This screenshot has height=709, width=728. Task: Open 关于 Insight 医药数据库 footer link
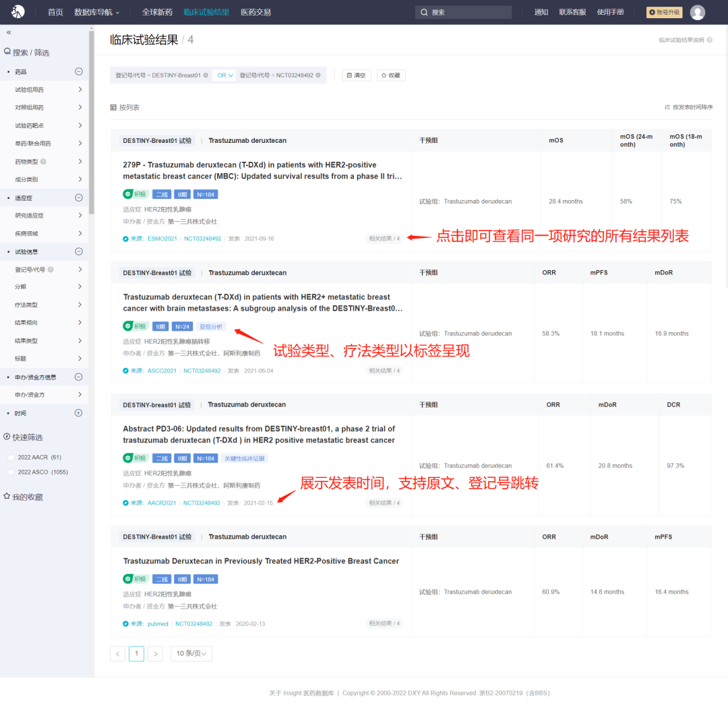tap(301, 693)
